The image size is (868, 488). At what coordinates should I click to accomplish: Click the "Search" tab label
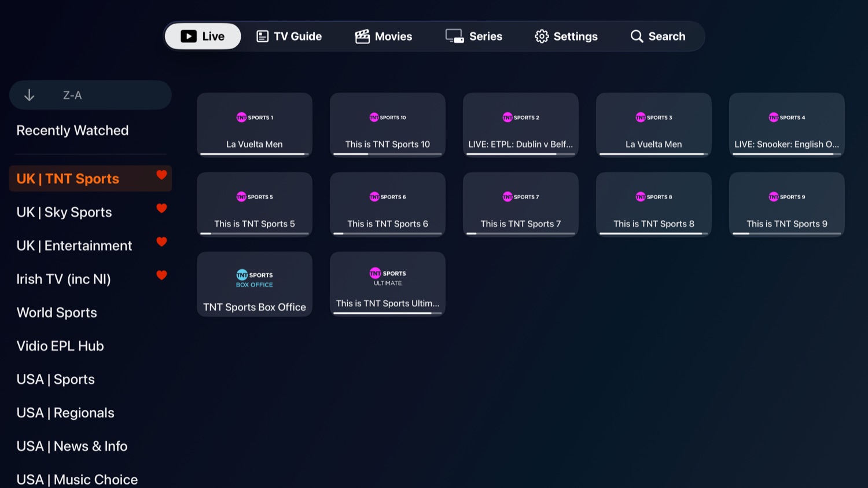click(667, 36)
